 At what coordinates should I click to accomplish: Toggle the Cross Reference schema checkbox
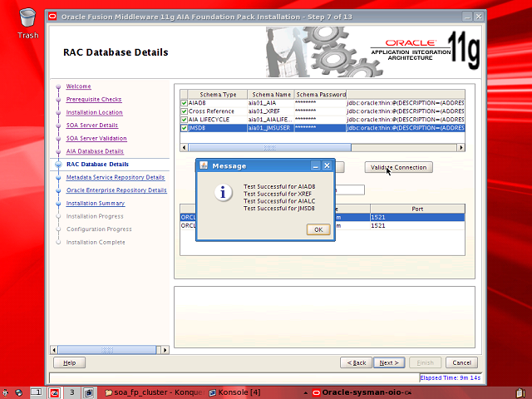[x=185, y=111]
